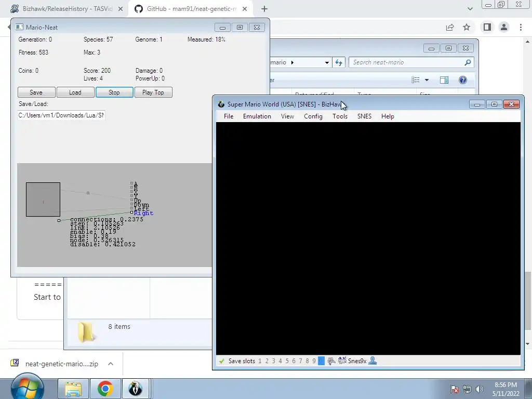This screenshot has height=399, width=532.
Task: Open Explorer help with the question mark icon
Action: 463,80
